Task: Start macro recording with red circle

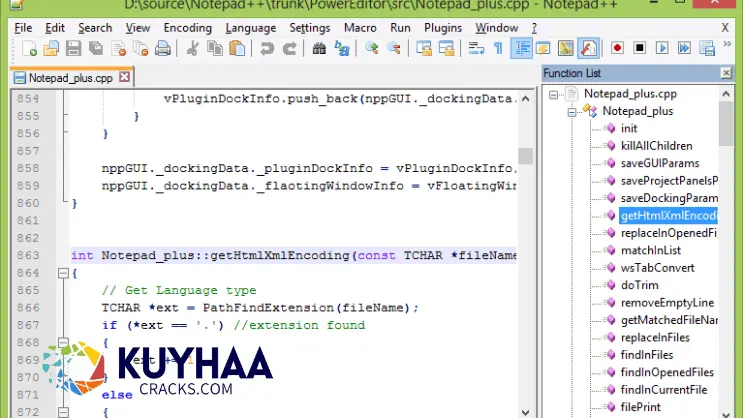Action: point(617,48)
